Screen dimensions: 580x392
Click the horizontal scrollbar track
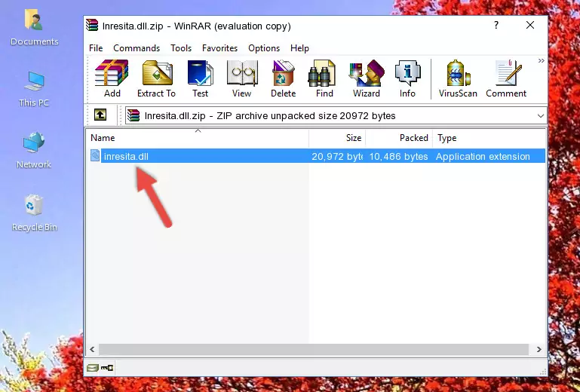[314, 349]
